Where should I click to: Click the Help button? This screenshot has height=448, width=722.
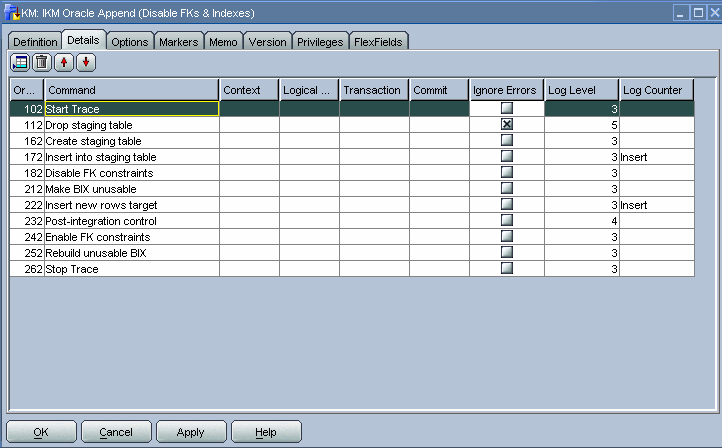(266, 432)
